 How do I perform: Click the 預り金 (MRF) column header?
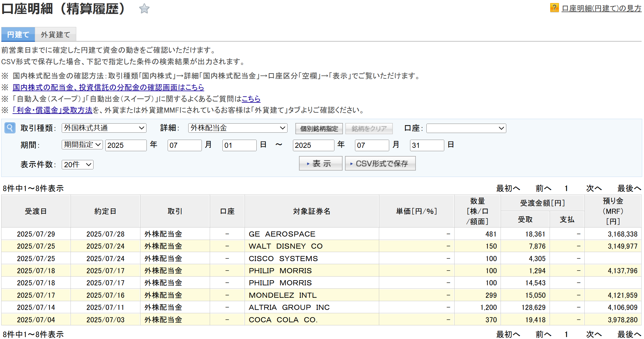click(613, 211)
